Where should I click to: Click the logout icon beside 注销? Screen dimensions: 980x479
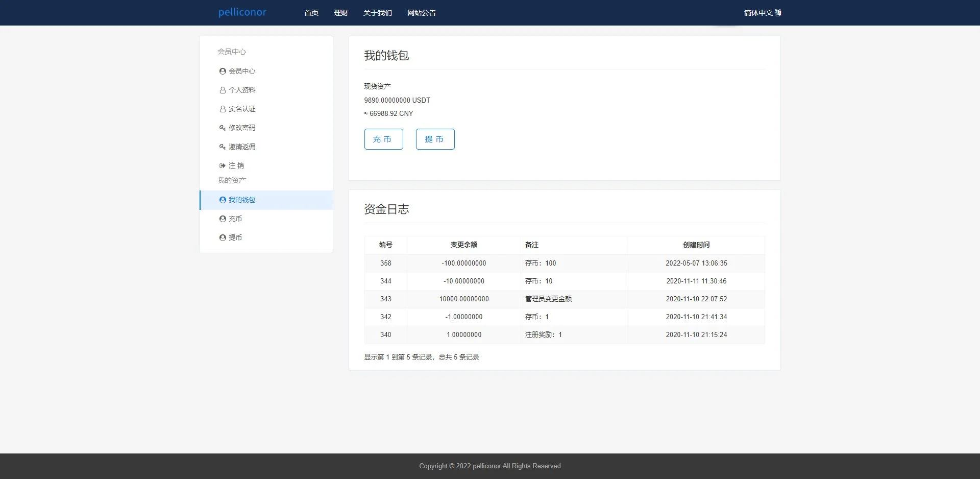[x=222, y=165]
